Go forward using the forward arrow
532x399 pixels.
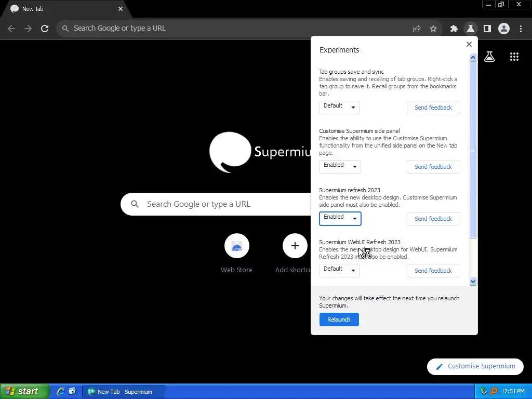click(28, 29)
